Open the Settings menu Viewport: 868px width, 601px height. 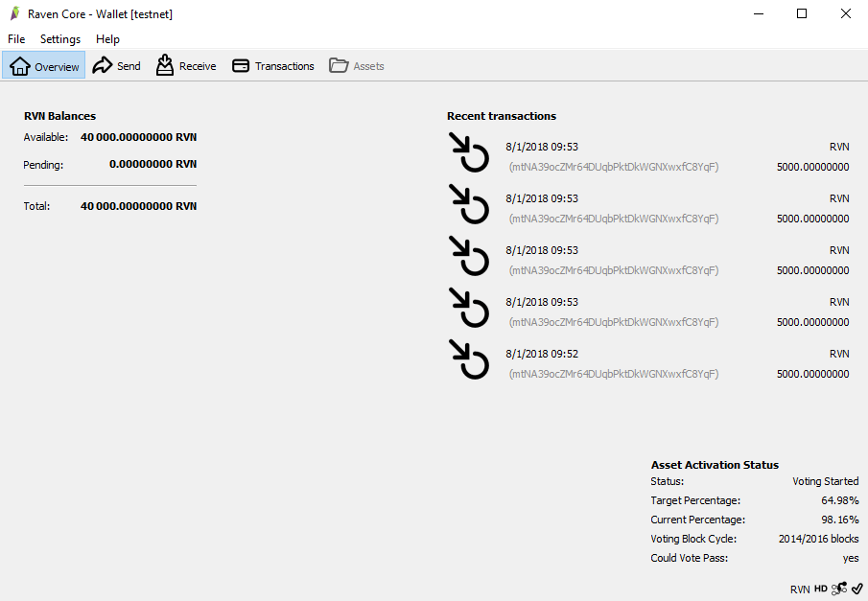(x=59, y=38)
